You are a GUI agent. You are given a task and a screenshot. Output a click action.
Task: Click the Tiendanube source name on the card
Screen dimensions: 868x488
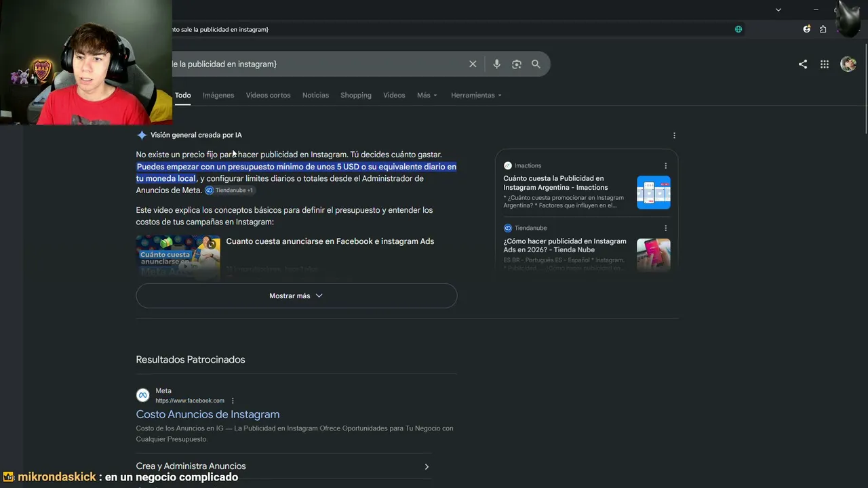[x=530, y=228]
